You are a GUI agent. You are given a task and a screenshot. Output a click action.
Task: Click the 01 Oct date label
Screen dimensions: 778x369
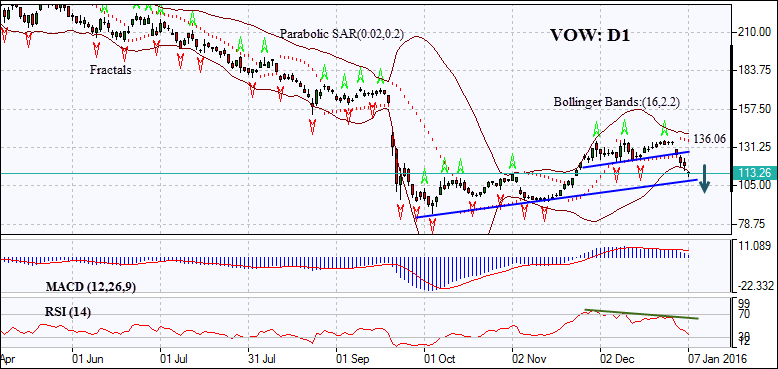(x=441, y=358)
